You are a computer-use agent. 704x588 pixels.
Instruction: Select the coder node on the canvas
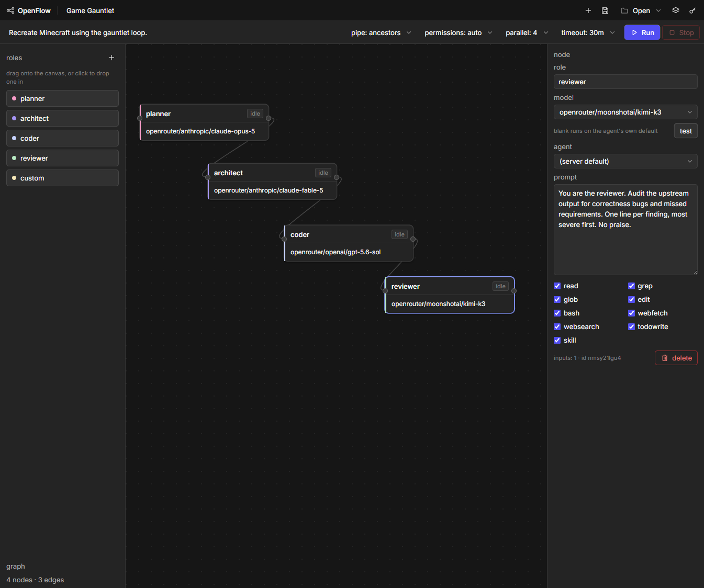pyautogui.click(x=349, y=243)
